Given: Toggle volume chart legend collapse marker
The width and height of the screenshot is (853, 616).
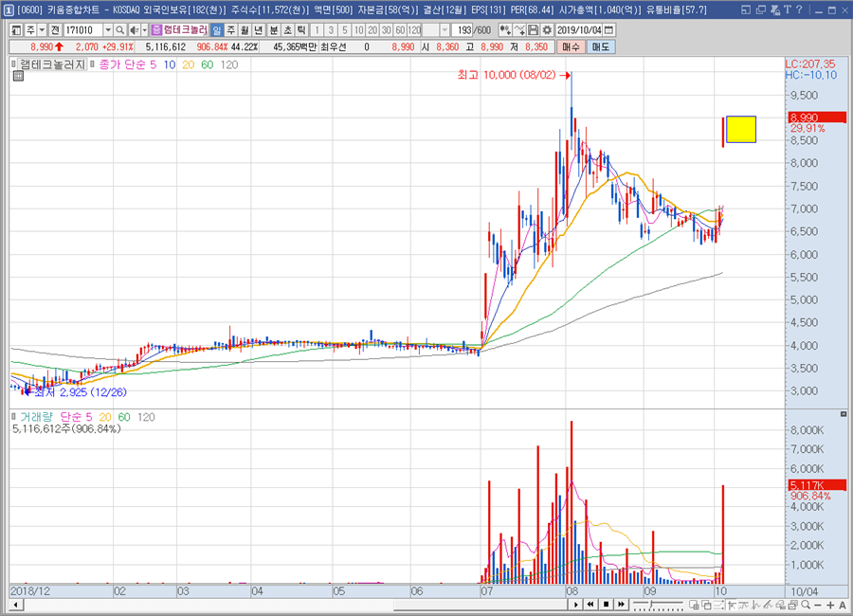Looking at the screenshot, I should (13, 416).
